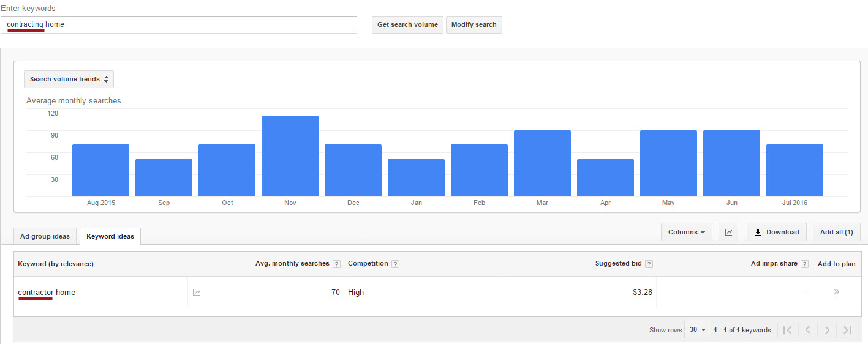This screenshot has height=344, width=868.
Task: Open help icon beside Suggested bid
Action: coord(649,264)
